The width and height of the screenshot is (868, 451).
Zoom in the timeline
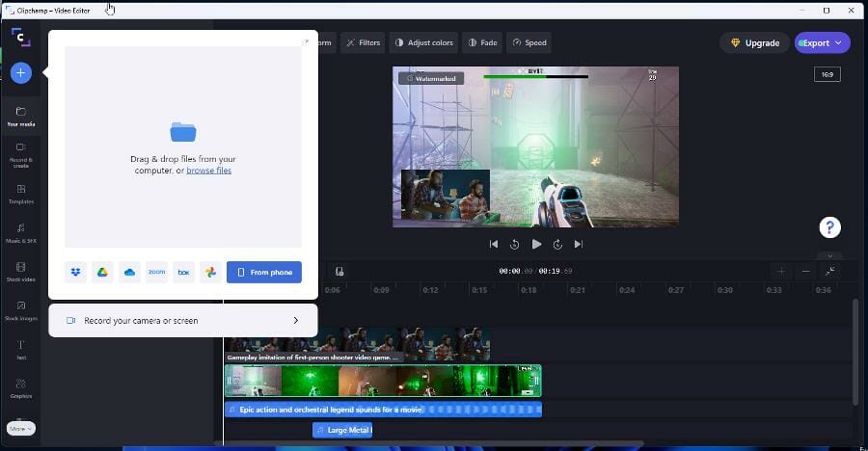point(781,271)
